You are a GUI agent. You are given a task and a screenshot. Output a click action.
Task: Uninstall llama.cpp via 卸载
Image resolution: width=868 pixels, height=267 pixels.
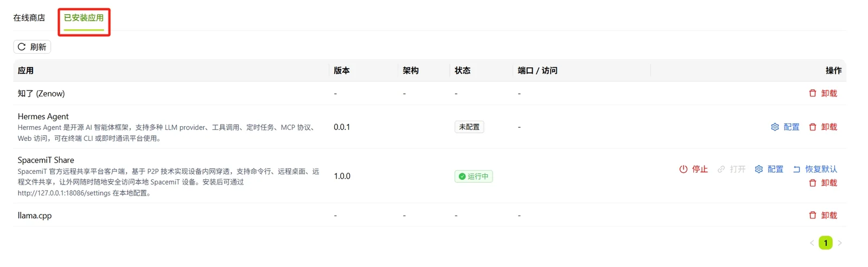[823, 215]
